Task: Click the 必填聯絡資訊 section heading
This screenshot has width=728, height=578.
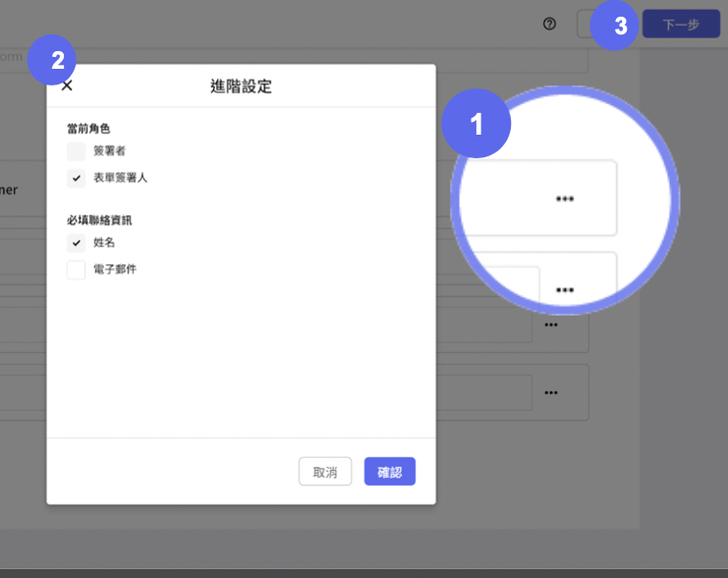Action: click(99, 220)
